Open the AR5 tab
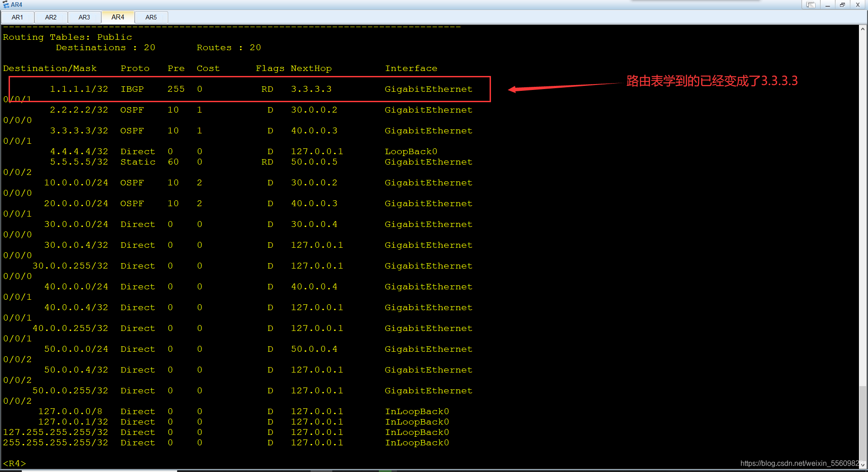 pos(151,17)
